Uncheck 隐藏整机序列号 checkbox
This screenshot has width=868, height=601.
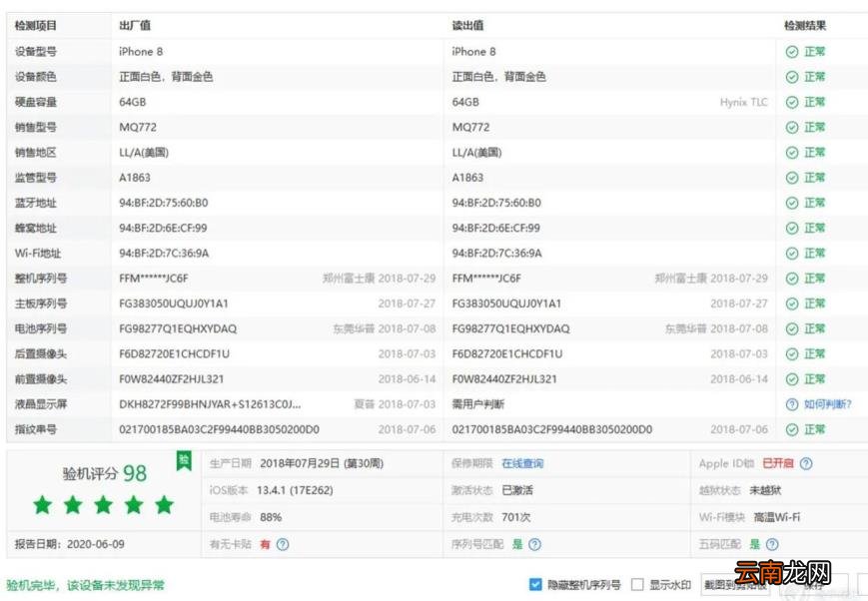535,584
